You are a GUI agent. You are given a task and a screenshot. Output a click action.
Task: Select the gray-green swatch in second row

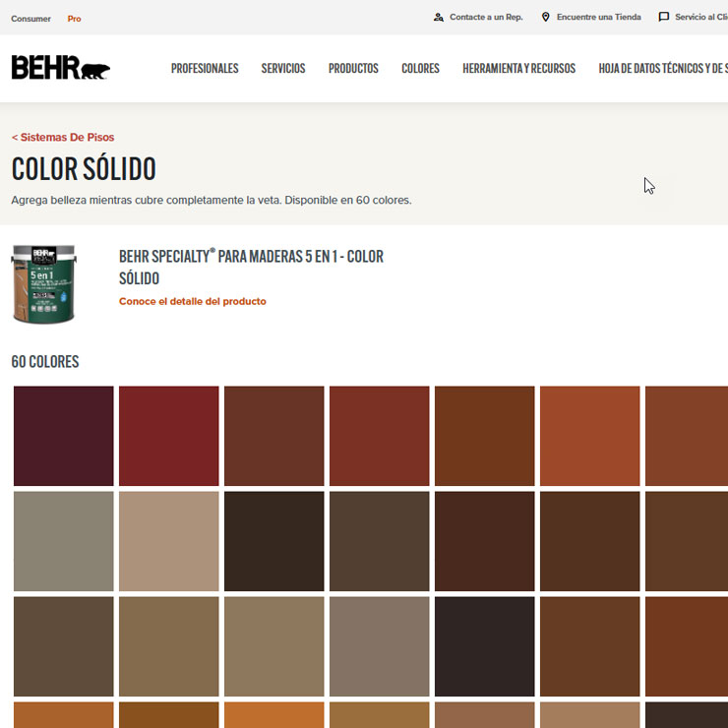[64, 541]
